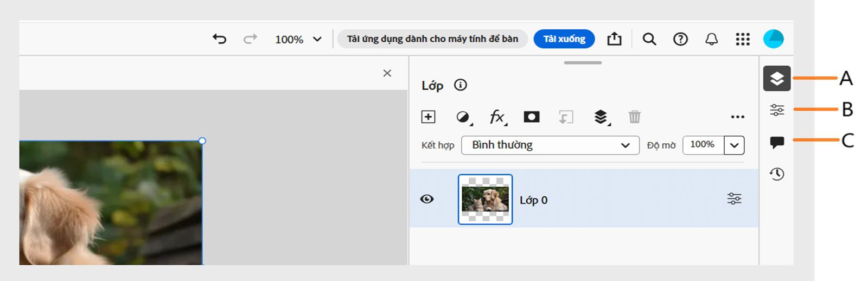Open the version history clock icon
This screenshot has height=281, width=868.
777,174
